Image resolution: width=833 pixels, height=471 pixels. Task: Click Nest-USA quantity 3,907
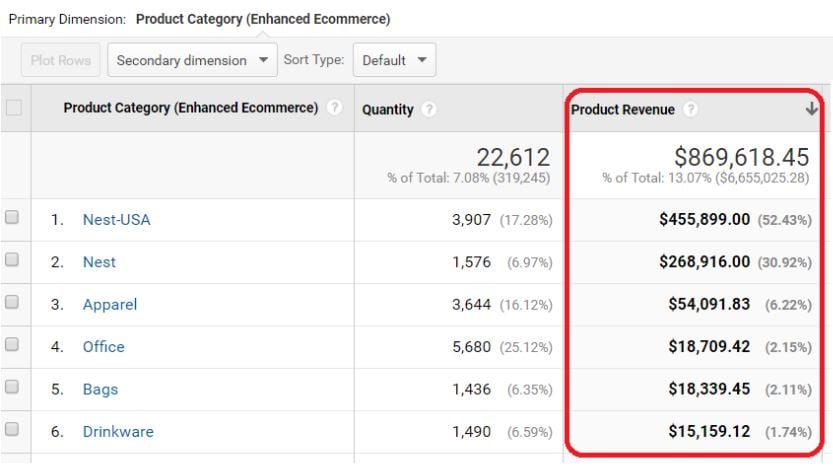pos(471,220)
